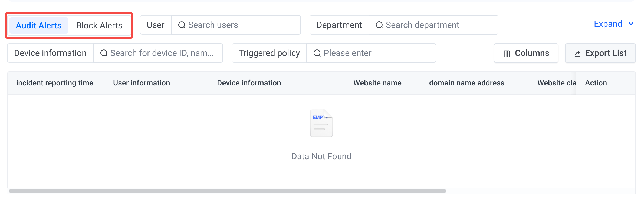Switch to the Block Alerts tab
This screenshot has width=644, height=199.
pos(99,25)
